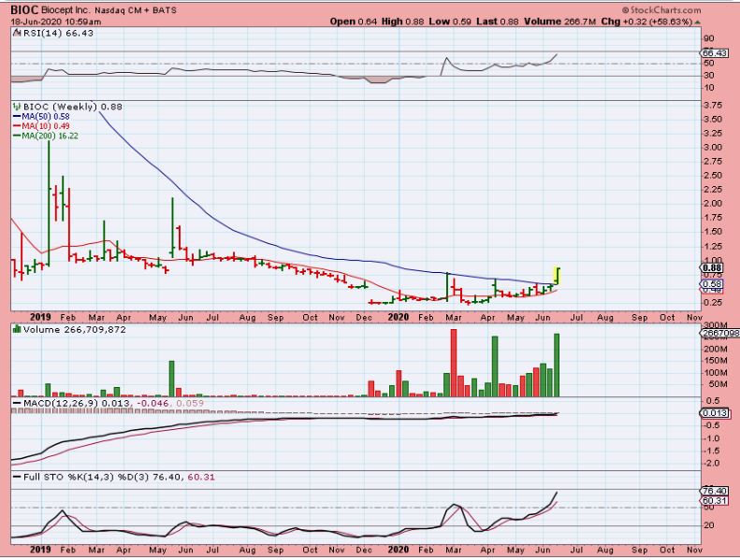Click the 18-Jun-2020 10:59am timestamp

click(56, 22)
